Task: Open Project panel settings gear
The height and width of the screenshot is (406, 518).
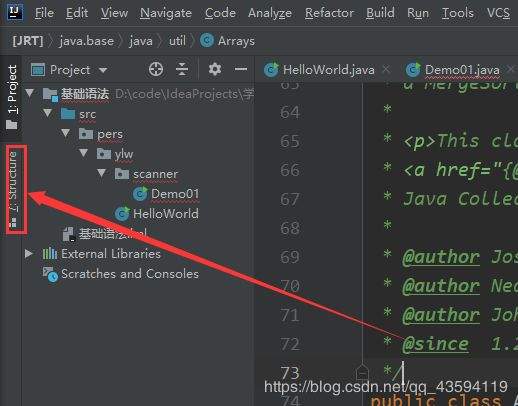Action: point(215,69)
